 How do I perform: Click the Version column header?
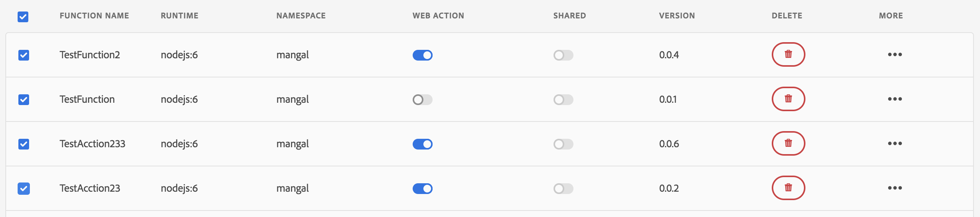[x=677, y=16]
